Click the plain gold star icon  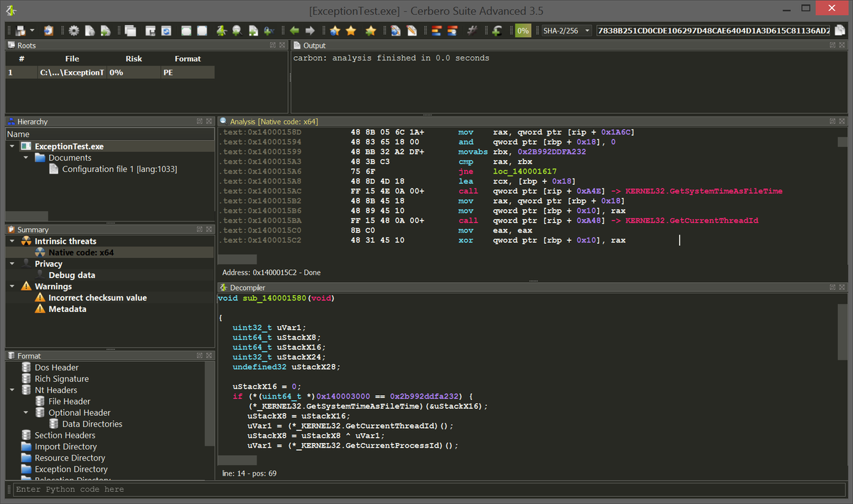click(351, 31)
